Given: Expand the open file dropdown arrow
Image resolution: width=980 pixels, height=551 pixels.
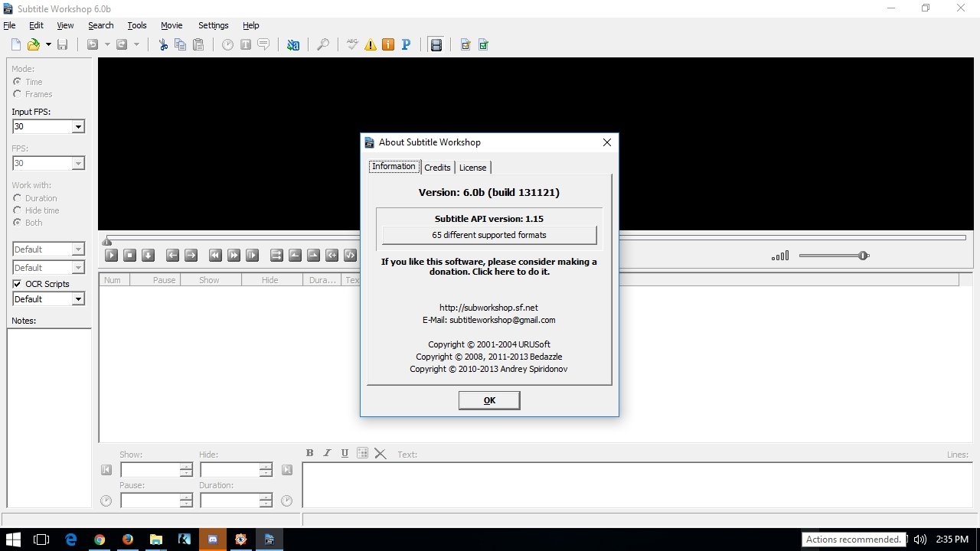Looking at the screenshot, I should (x=48, y=44).
